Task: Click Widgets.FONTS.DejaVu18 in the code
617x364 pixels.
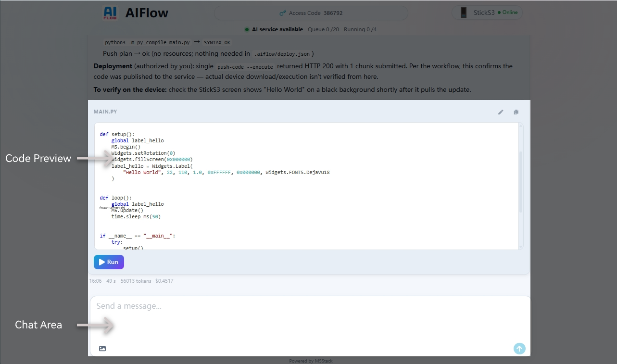Action: [x=298, y=172]
